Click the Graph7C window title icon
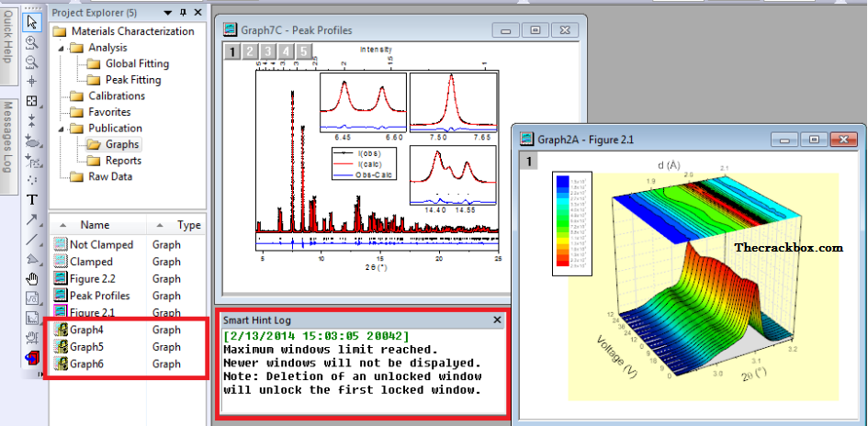The image size is (868, 426). pos(231,30)
